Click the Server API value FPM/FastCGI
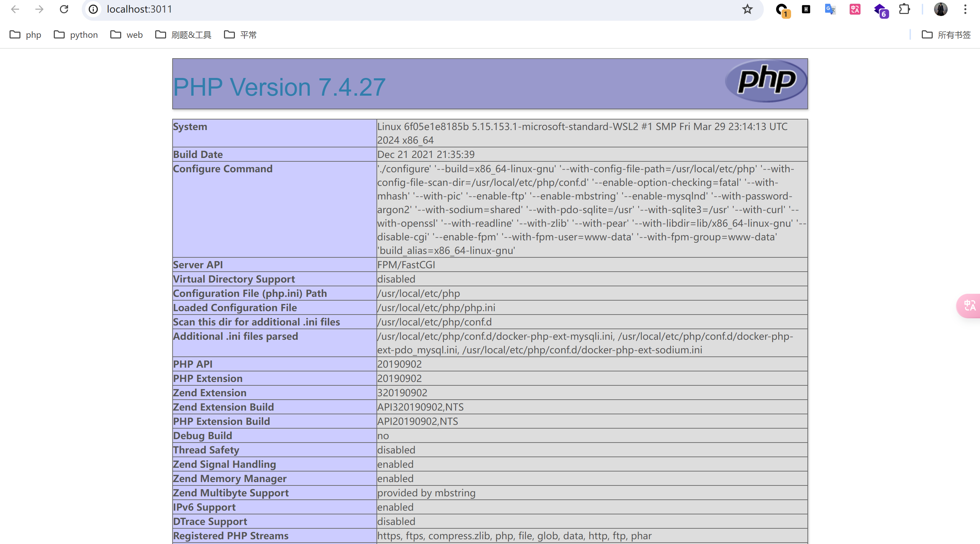The width and height of the screenshot is (980, 544). pos(406,265)
